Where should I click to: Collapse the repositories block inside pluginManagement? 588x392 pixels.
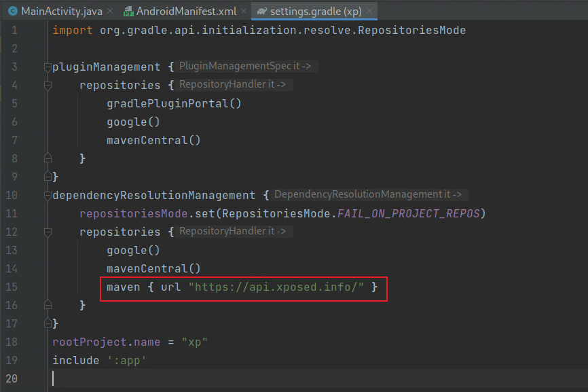(x=47, y=86)
